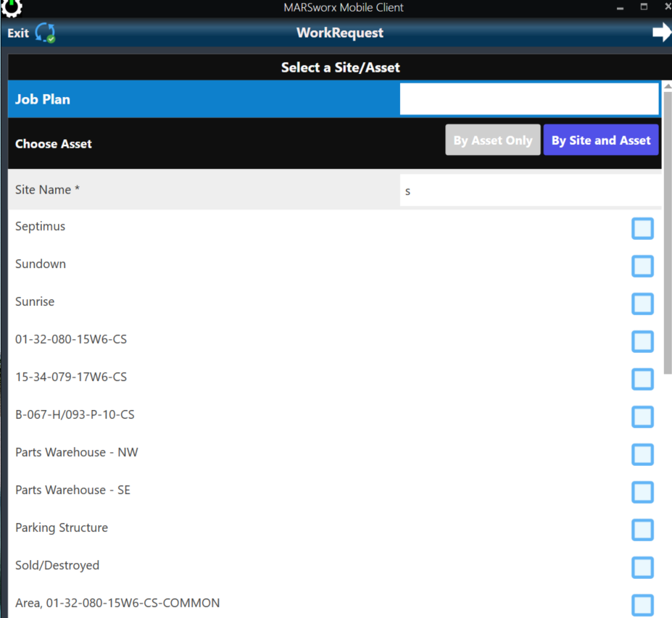672x618 pixels.
Task: Check the 01-32-080-15W6-CS checkbox
Action: tap(642, 341)
